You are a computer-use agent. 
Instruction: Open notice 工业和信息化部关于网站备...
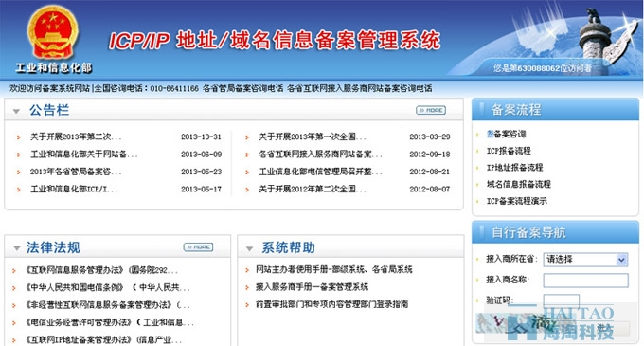[83, 155]
